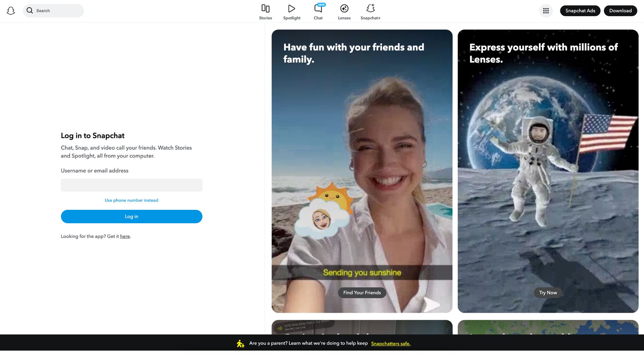Click the Download button
Image resolution: width=644 pixels, height=362 pixels.
[x=620, y=11]
